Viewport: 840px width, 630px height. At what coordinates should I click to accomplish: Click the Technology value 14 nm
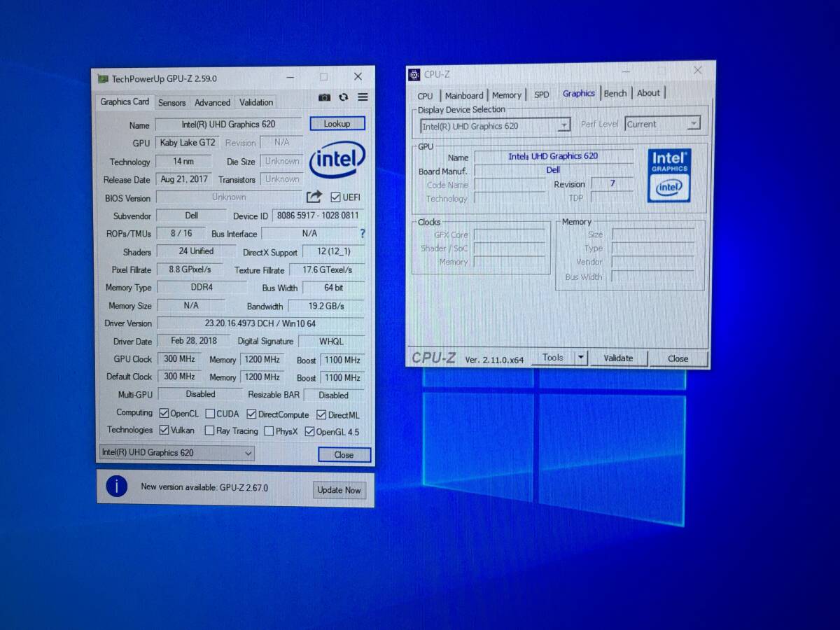click(183, 161)
